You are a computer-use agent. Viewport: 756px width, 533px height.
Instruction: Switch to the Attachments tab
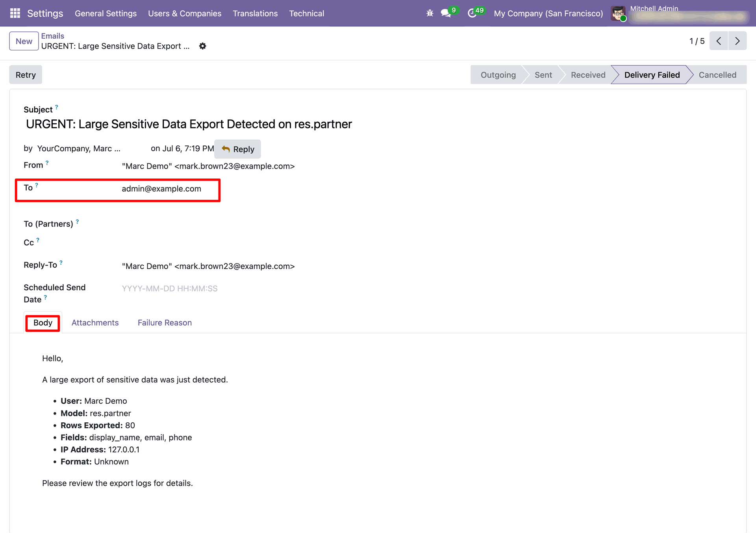click(x=95, y=323)
